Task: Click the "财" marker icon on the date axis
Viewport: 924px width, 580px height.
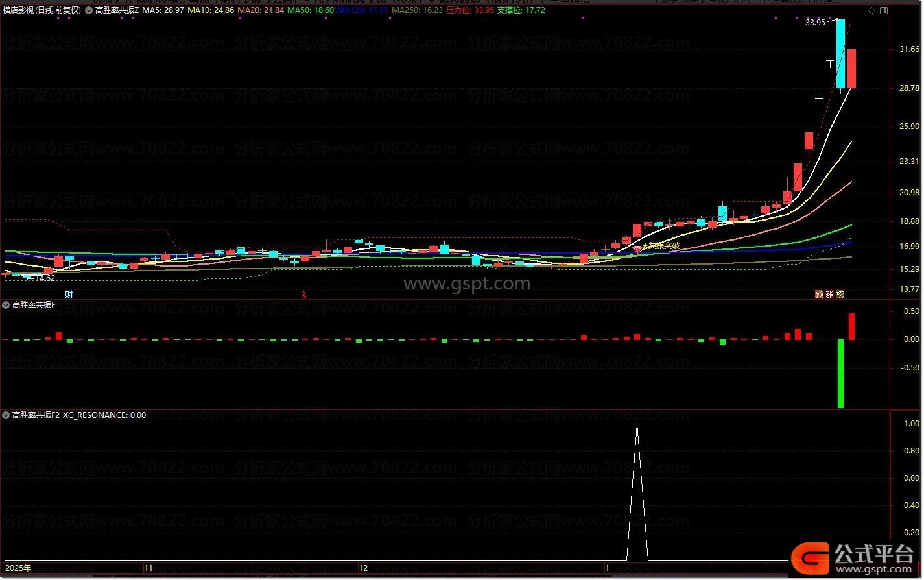Action: tap(67, 294)
